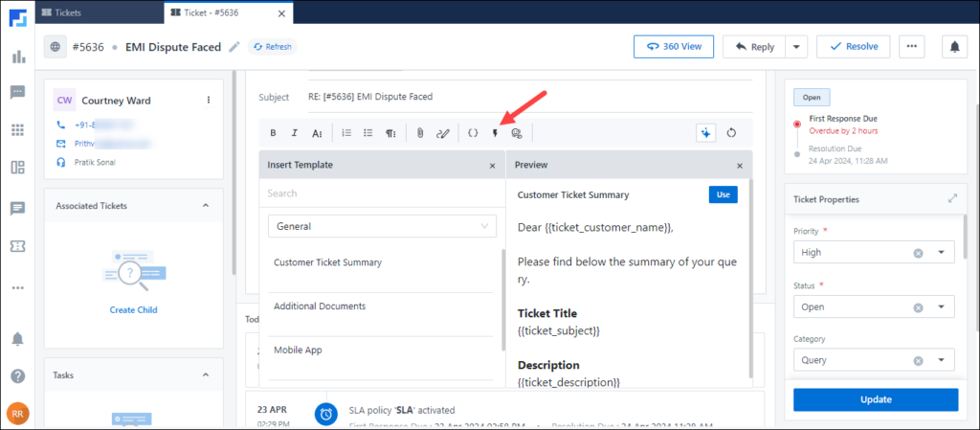
Task: Open sidebar notifications bell
Action: pos(18,339)
